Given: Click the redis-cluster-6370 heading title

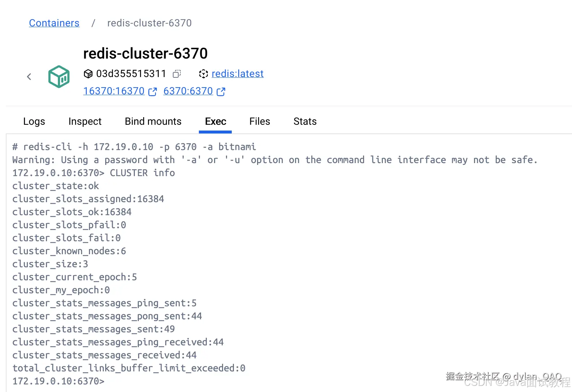Looking at the screenshot, I should click(x=145, y=54).
